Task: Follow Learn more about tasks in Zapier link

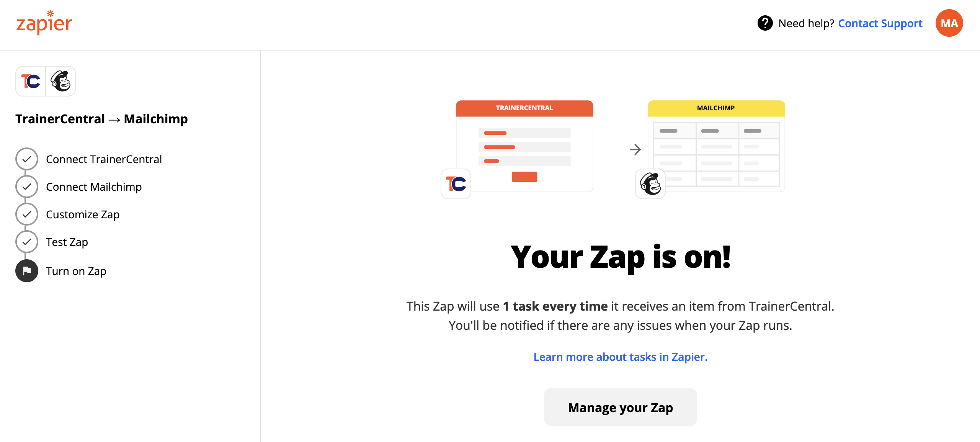Action: 620,357
